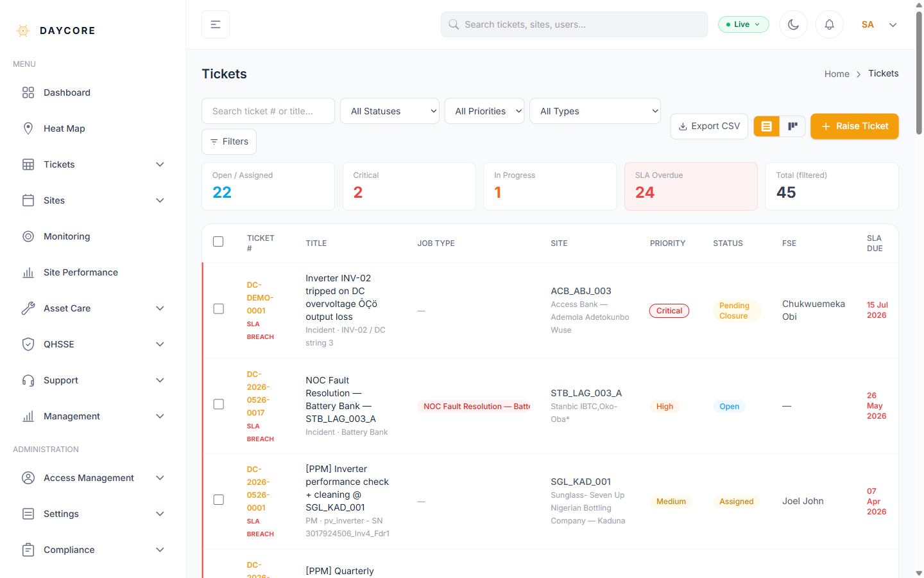The width and height of the screenshot is (924, 578).
Task: Open the All Types dropdown
Action: point(595,111)
